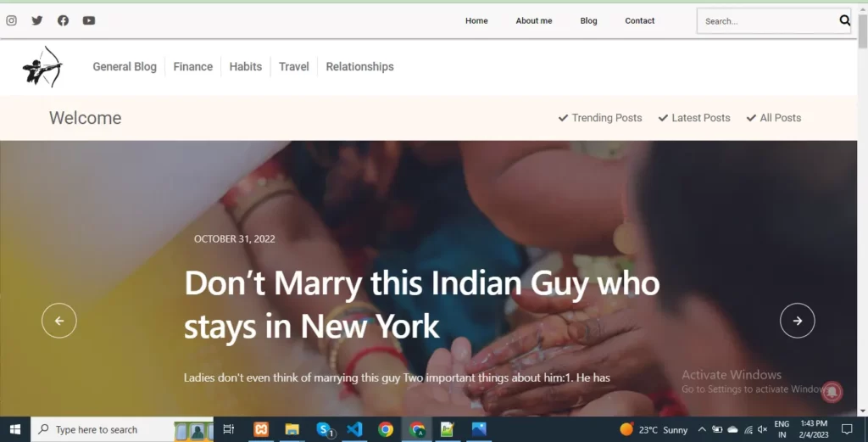Go to the About me page
The image size is (868, 442).
[534, 20]
